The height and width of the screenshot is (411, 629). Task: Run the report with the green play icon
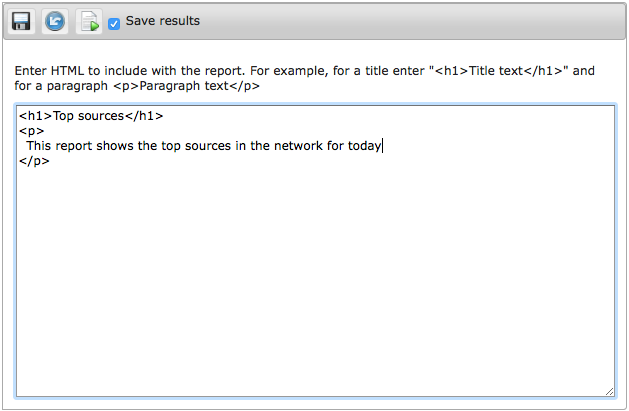(x=89, y=21)
